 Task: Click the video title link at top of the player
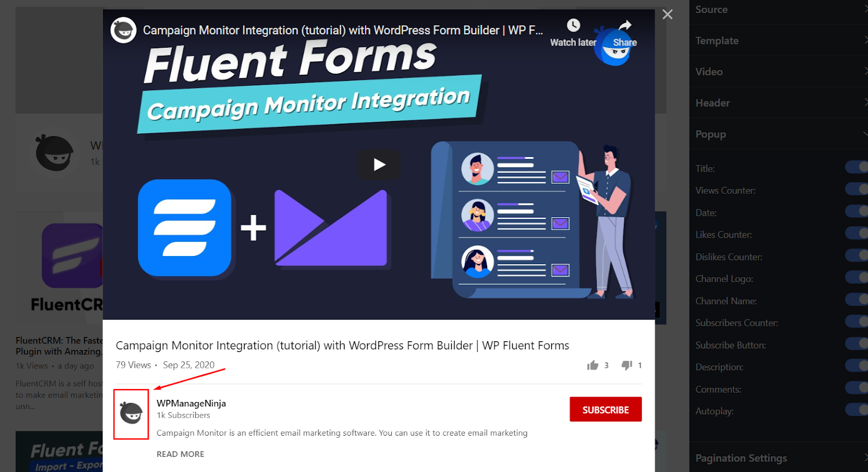[342, 30]
